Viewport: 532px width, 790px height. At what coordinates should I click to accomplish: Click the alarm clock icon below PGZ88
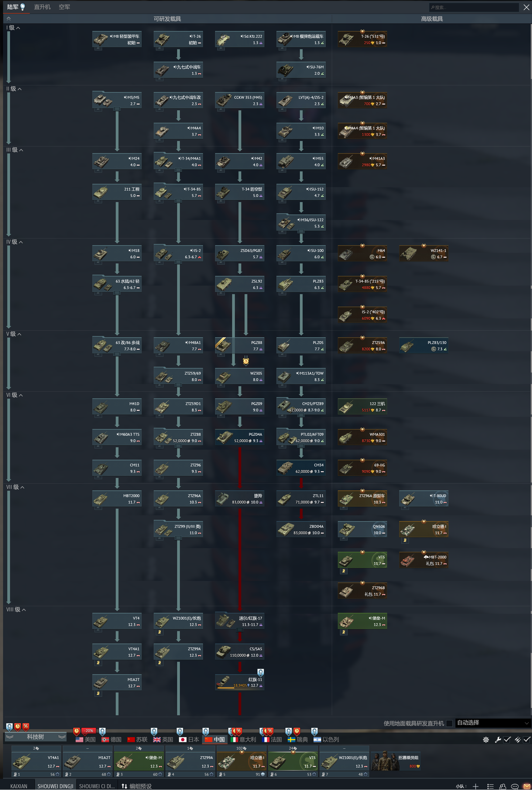(246, 361)
